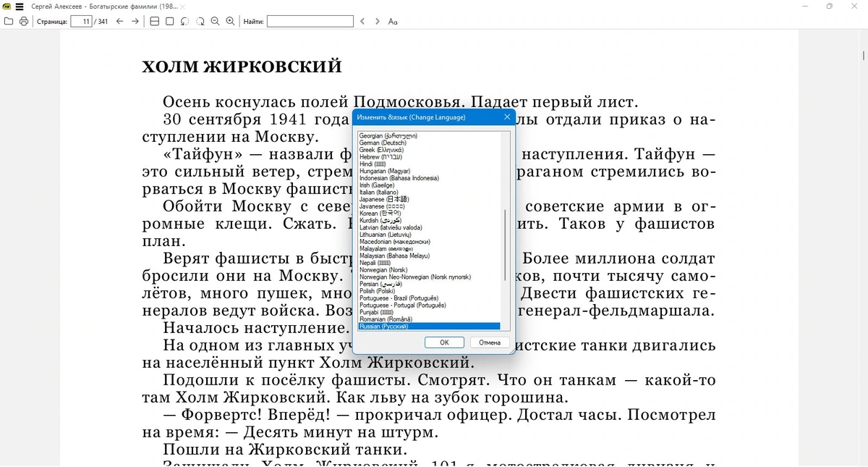Click the page number input field
The image size is (868, 467).
81,22
